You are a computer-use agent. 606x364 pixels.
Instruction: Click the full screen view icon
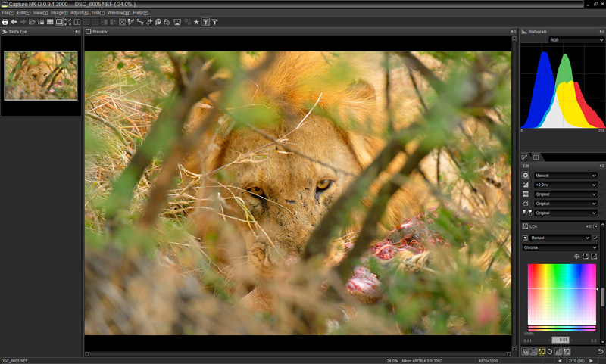pyautogui.click(x=68, y=22)
